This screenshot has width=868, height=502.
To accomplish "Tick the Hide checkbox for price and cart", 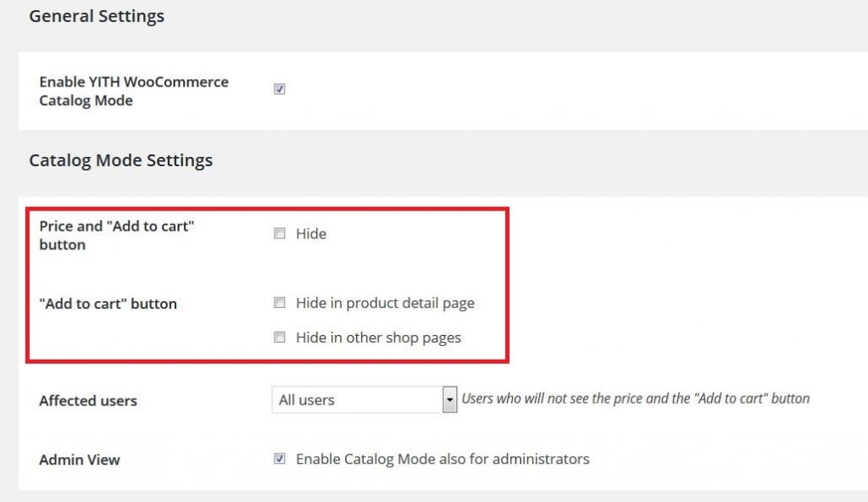I will [x=280, y=233].
